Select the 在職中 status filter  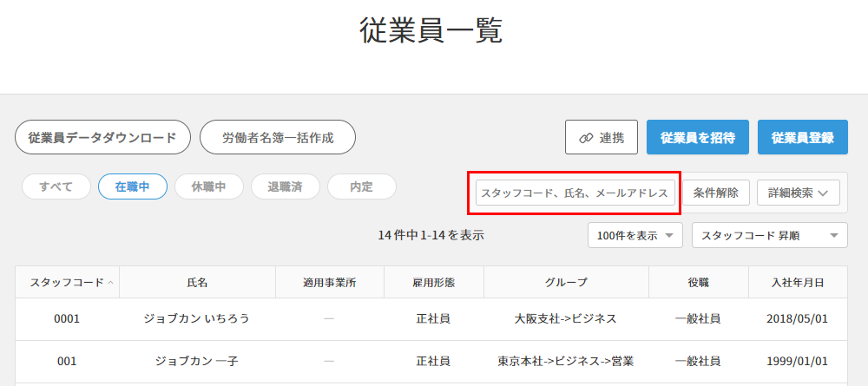pyautogui.click(x=133, y=186)
